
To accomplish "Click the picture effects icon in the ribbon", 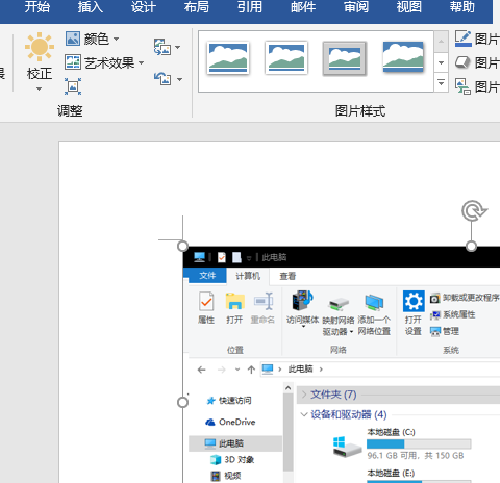I will pyautogui.click(x=463, y=63).
